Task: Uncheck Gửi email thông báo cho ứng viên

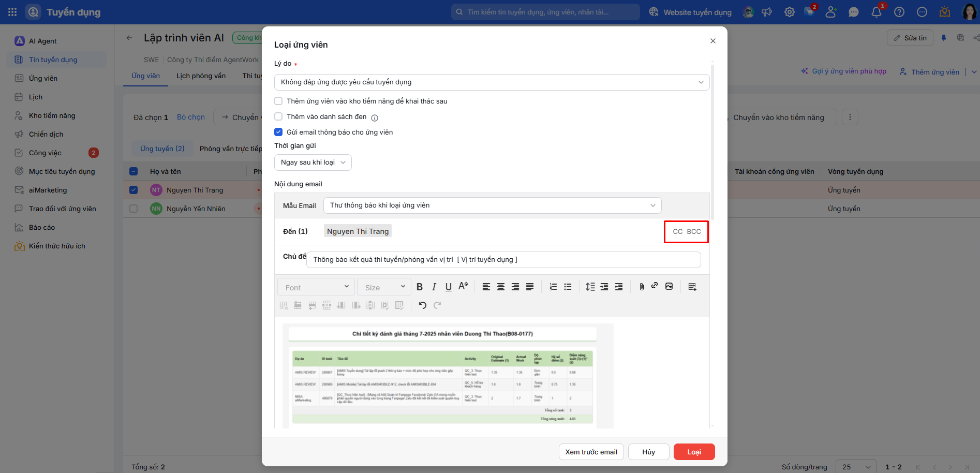Action: [278, 132]
